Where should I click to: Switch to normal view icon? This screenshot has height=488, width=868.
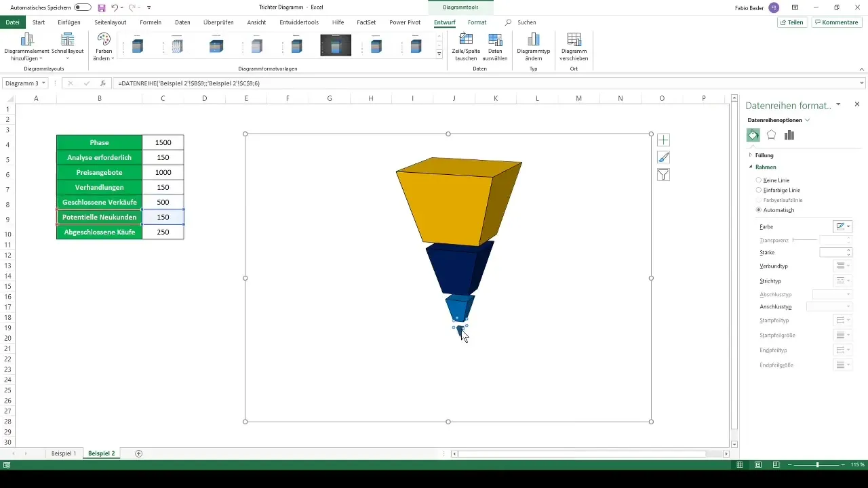coord(740,465)
